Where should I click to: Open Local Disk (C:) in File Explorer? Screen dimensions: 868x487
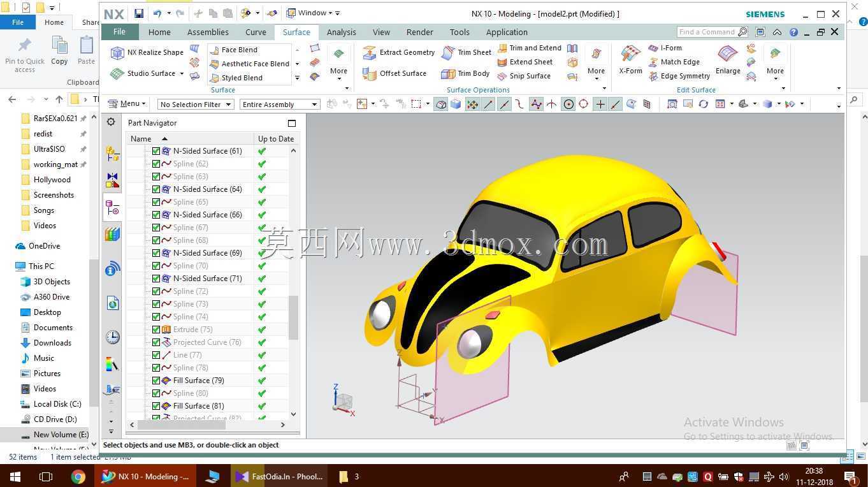tap(57, 404)
